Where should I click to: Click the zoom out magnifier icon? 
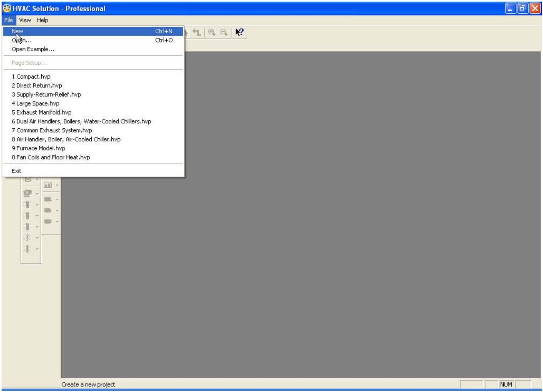pos(223,32)
